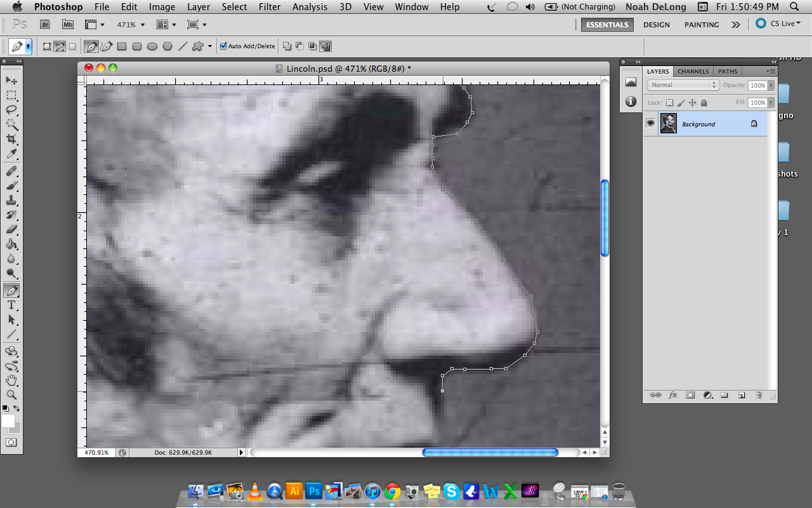
Task: Toggle Lock transparent pixels
Action: coord(669,102)
